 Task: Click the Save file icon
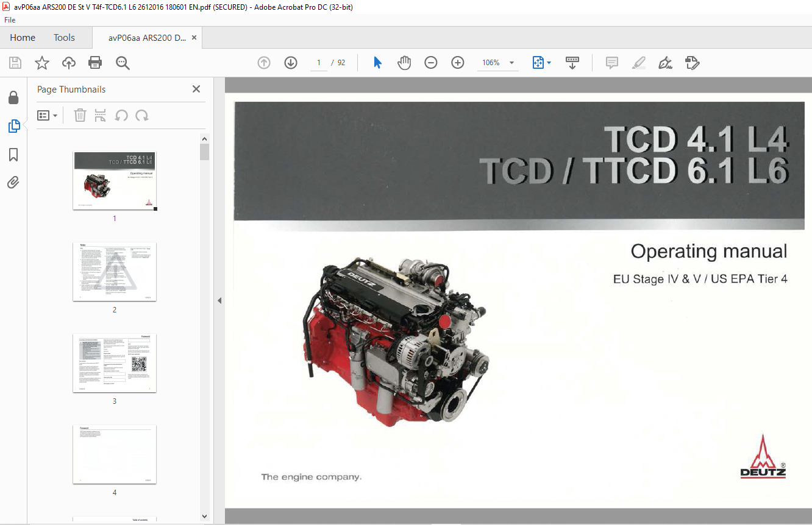pyautogui.click(x=15, y=63)
